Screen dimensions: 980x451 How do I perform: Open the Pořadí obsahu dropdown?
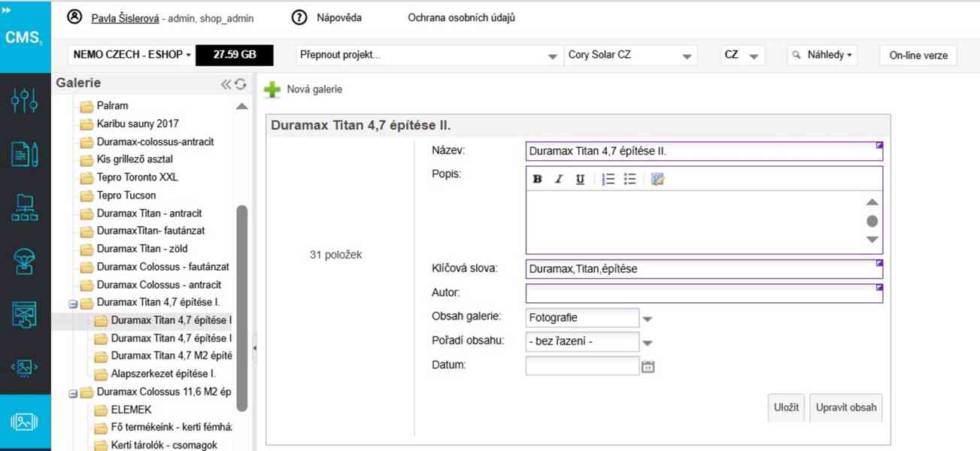click(x=648, y=343)
